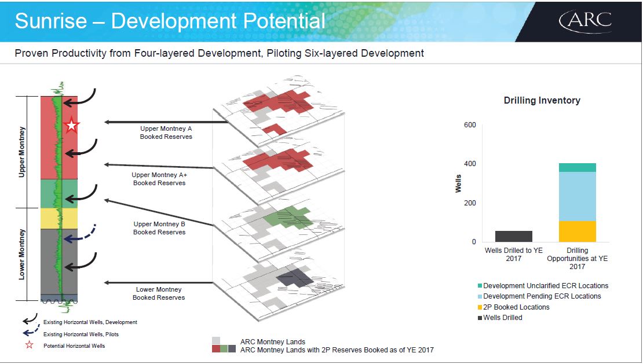Select the teal Unclarified ECR bar segment

[578, 167]
